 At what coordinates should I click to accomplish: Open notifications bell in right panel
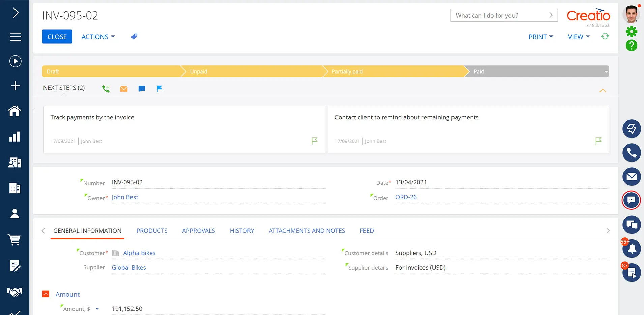[632, 249]
